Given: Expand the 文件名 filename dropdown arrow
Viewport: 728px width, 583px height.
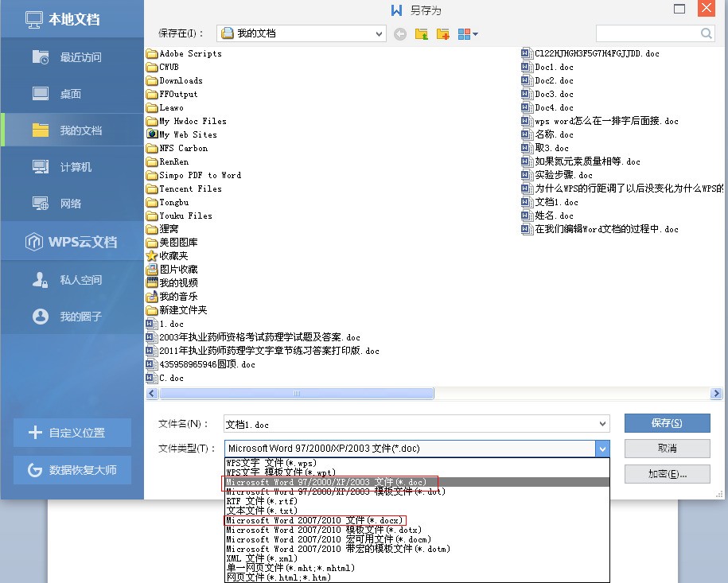Looking at the screenshot, I should tap(602, 424).
